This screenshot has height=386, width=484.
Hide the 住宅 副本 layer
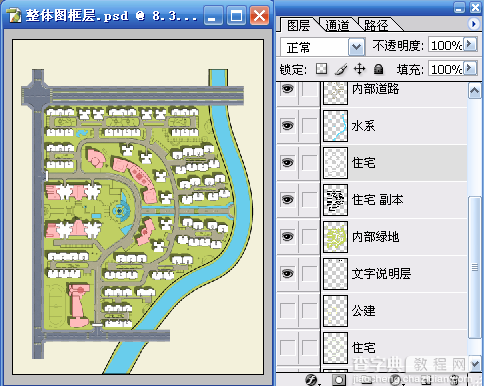[288, 200]
